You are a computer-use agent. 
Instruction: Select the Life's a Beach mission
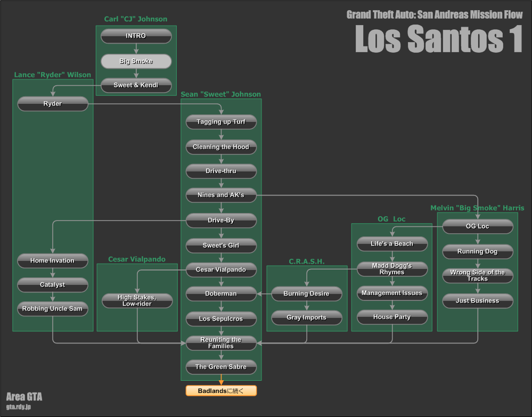pyautogui.click(x=392, y=244)
